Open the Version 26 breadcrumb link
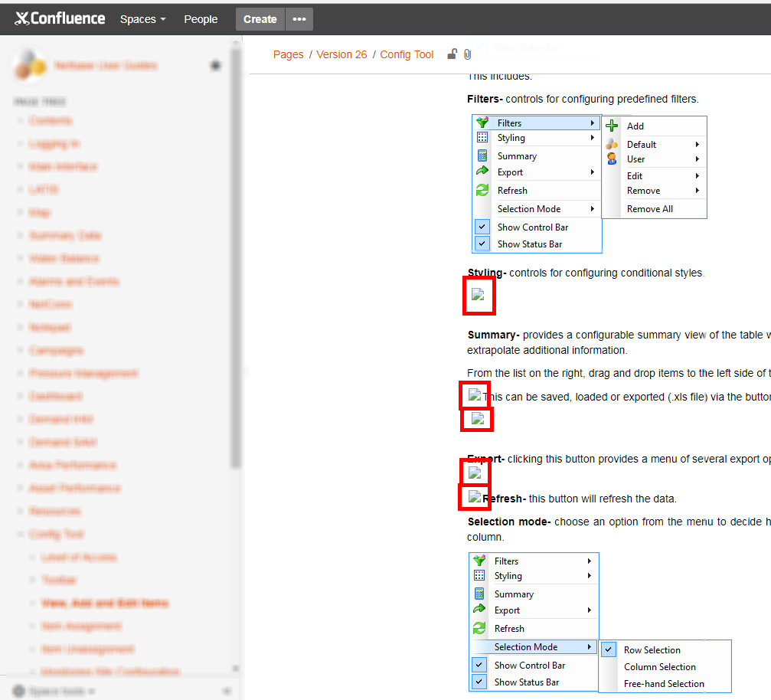This screenshot has width=771, height=700. coord(341,54)
